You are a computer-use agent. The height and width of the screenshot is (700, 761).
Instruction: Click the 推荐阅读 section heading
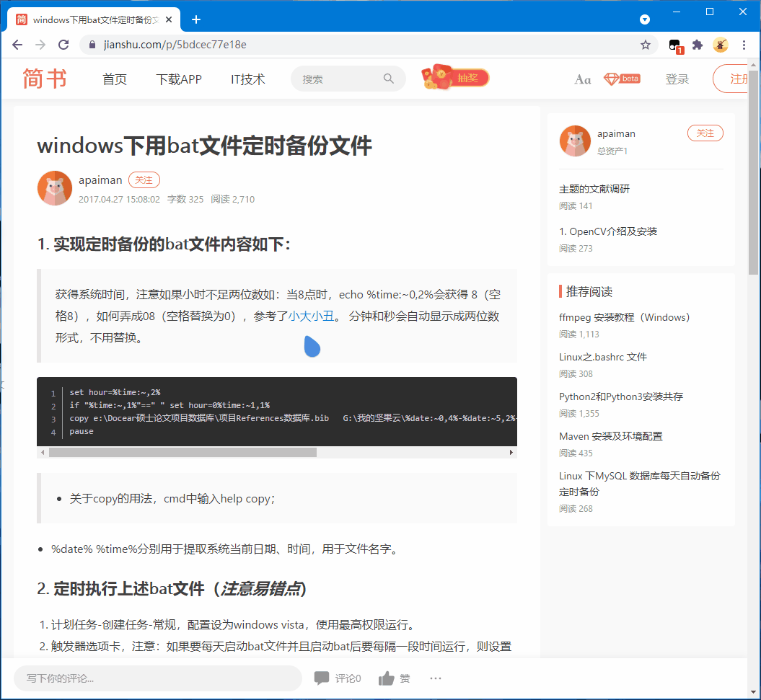click(589, 291)
